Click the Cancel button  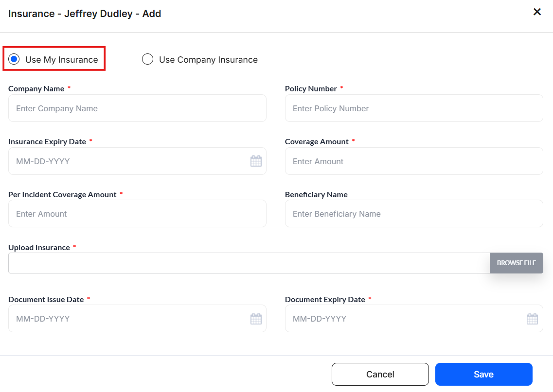pos(380,374)
